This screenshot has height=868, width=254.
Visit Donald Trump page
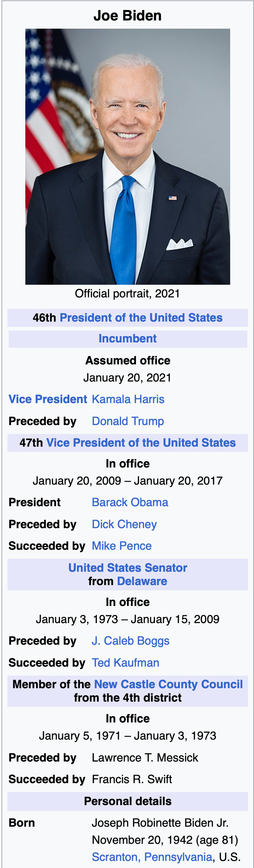click(128, 421)
